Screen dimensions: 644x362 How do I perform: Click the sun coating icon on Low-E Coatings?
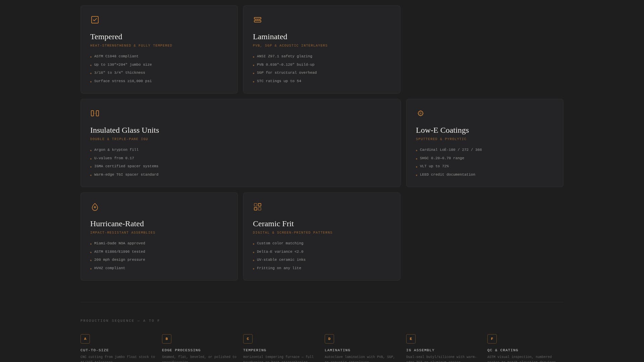(421, 113)
